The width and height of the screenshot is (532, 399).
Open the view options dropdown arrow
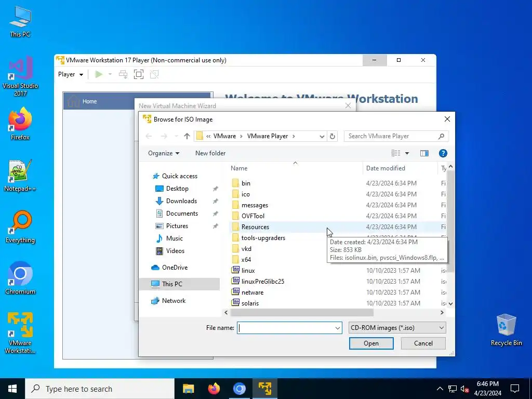407,153
